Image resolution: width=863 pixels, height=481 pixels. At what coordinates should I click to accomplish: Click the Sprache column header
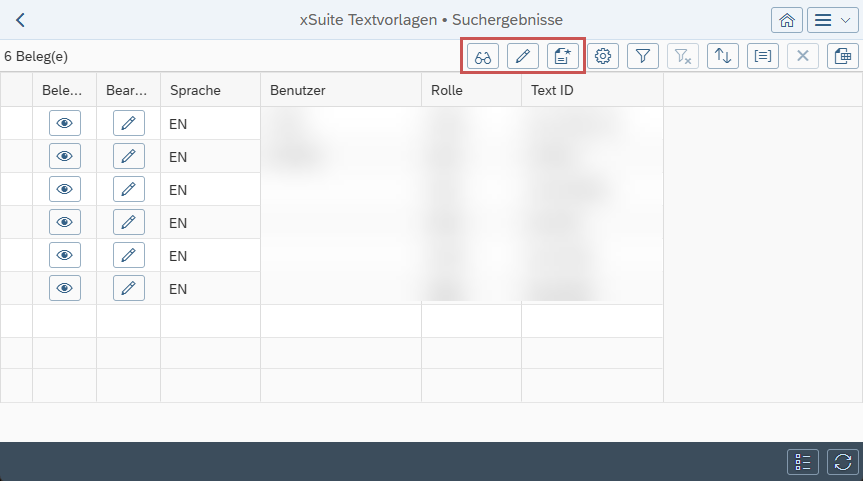210,90
